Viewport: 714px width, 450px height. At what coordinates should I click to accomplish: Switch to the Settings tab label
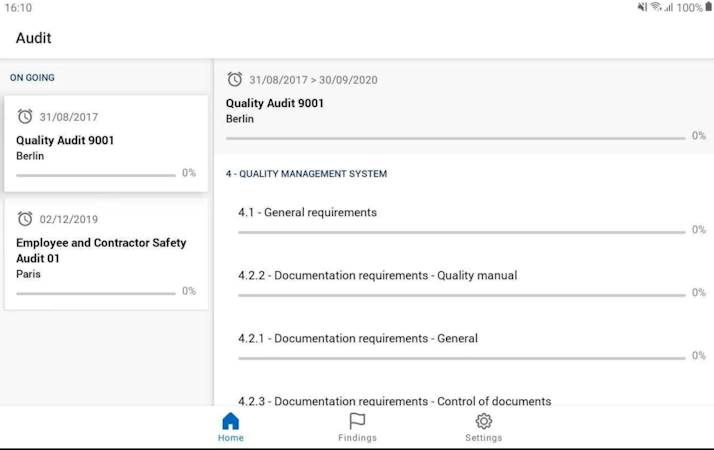[484, 438]
